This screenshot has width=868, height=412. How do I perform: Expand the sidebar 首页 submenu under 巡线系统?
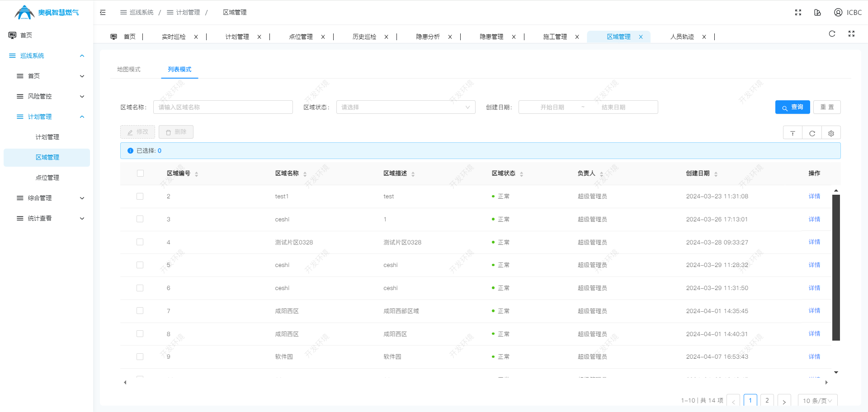(47, 76)
